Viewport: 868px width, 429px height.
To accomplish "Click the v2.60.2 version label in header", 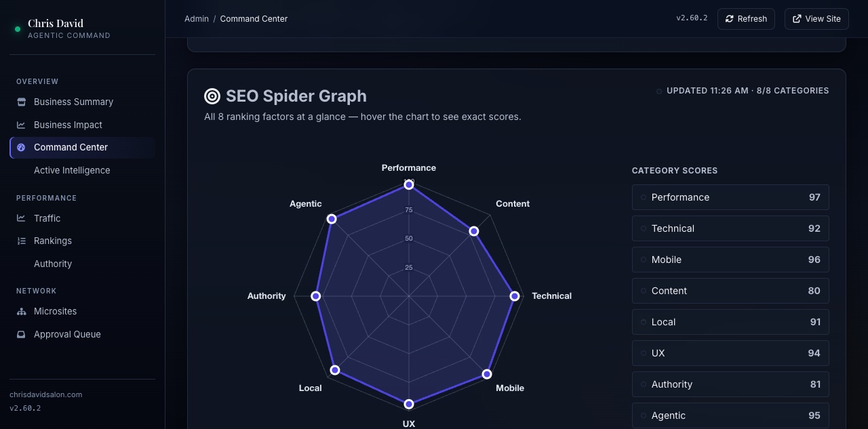I will tap(692, 18).
